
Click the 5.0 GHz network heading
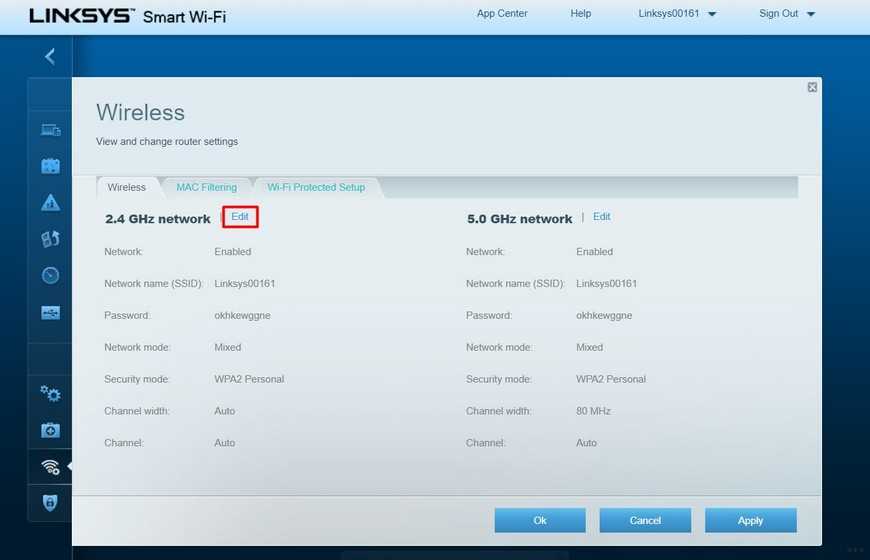(519, 219)
